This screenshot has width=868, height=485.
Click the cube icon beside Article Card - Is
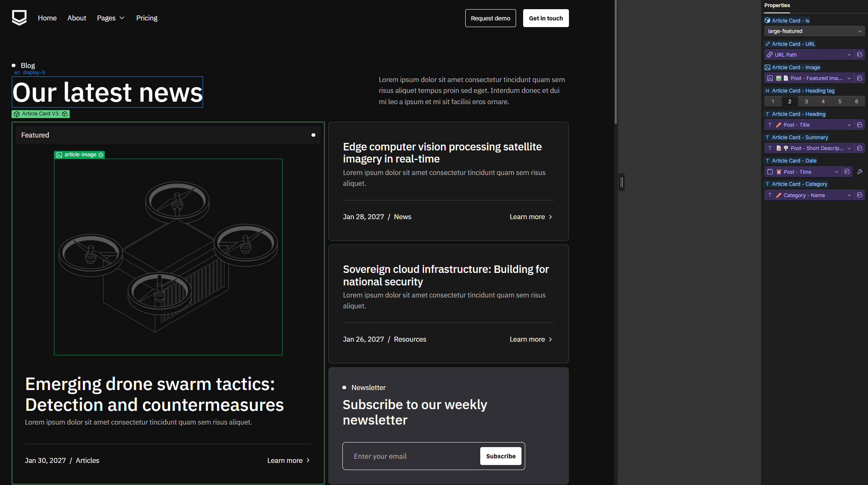[x=767, y=20]
